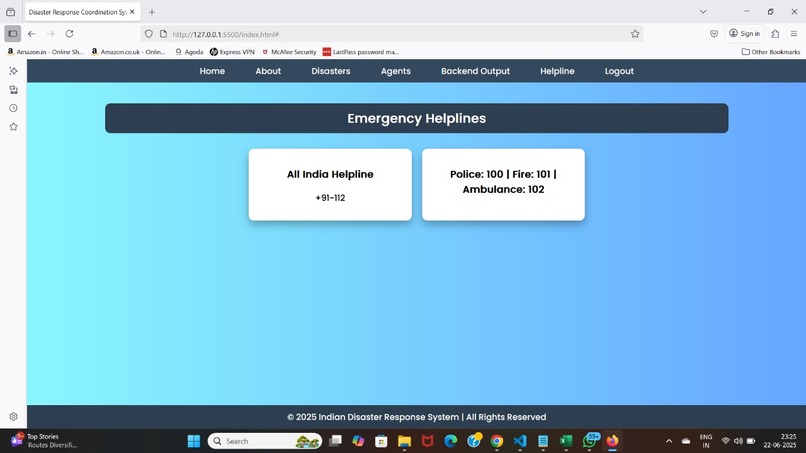Open the Firefox application menu
Viewport: 806px width, 453px height.
click(x=794, y=34)
